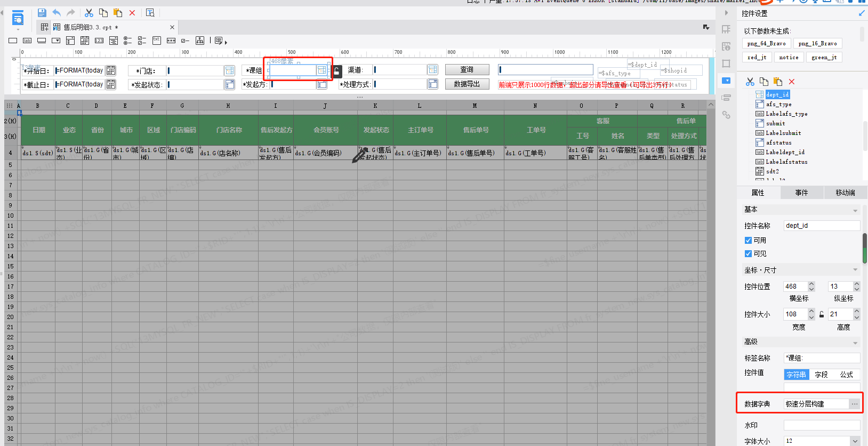Click the 标签名称 input field
This screenshot has height=446, width=868.
pos(822,358)
